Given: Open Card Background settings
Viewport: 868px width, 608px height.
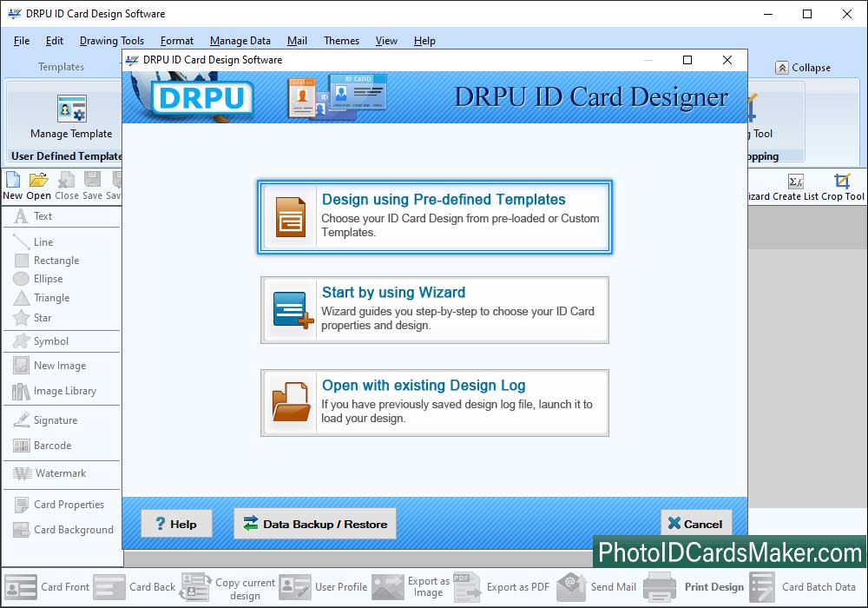Looking at the screenshot, I should pyautogui.click(x=63, y=530).
